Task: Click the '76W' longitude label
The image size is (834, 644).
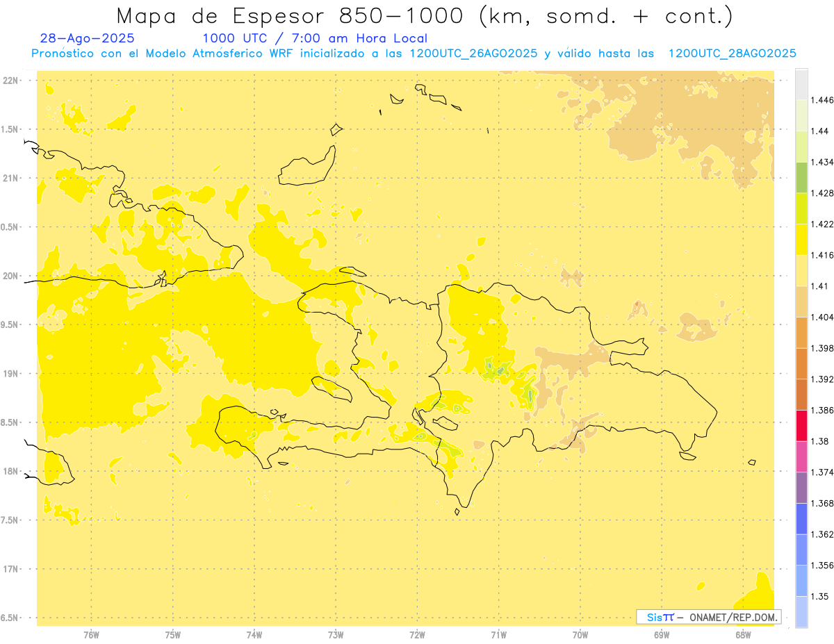Action: [x=91, y=636]
